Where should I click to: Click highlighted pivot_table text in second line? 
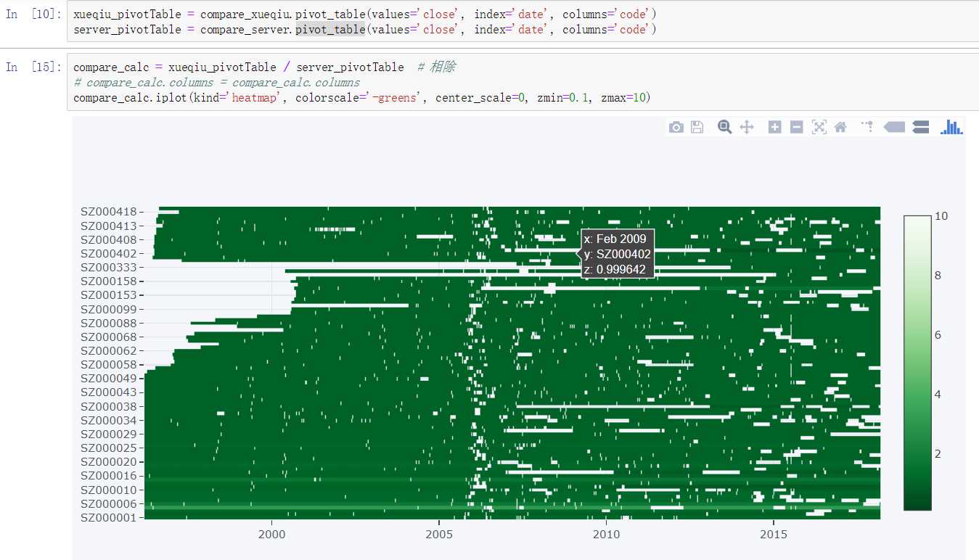[330, 29]
